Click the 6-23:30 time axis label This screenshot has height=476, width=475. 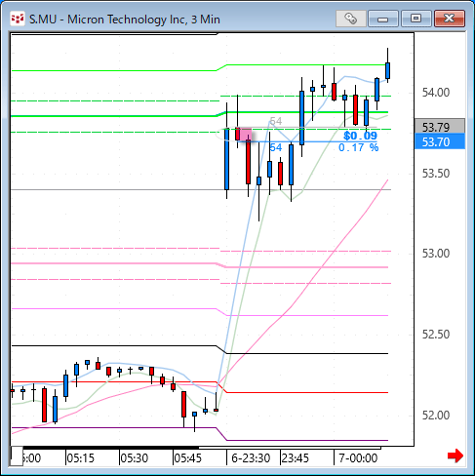click(x=251, y=458)
